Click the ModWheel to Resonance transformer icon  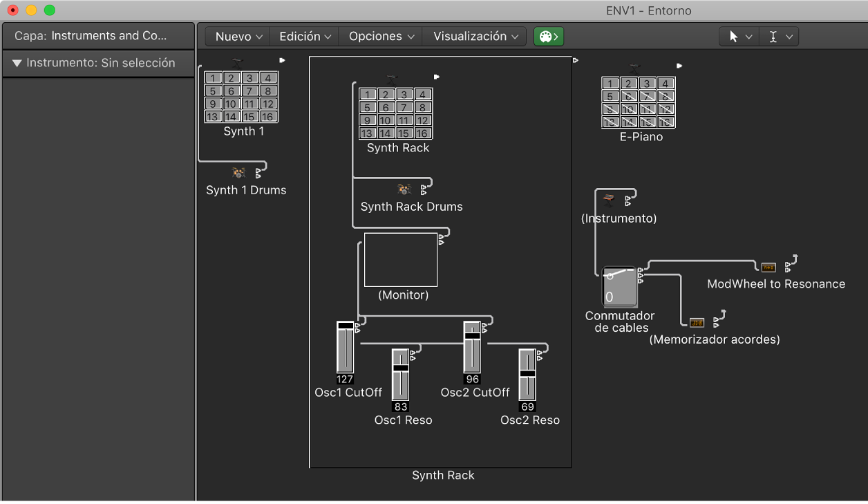point(768,268)
